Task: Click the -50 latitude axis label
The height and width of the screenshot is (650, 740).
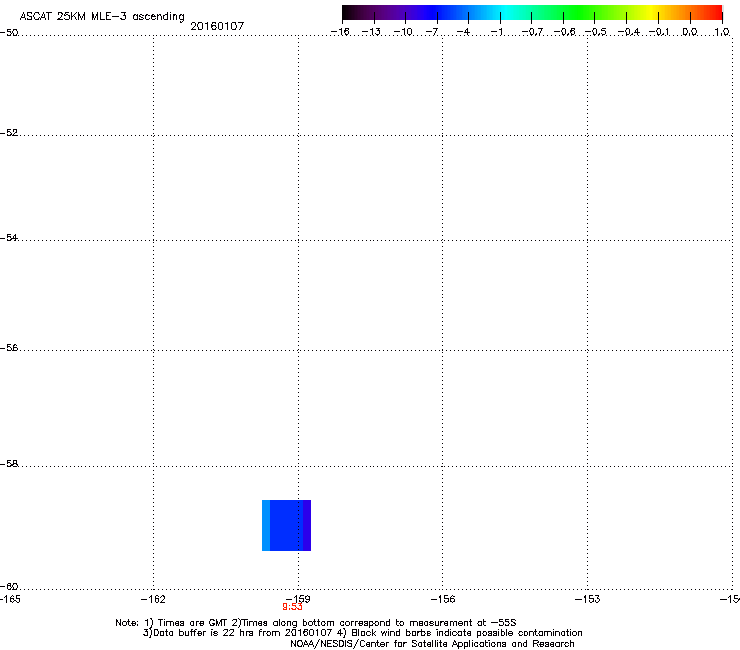Action: [9, 33]
